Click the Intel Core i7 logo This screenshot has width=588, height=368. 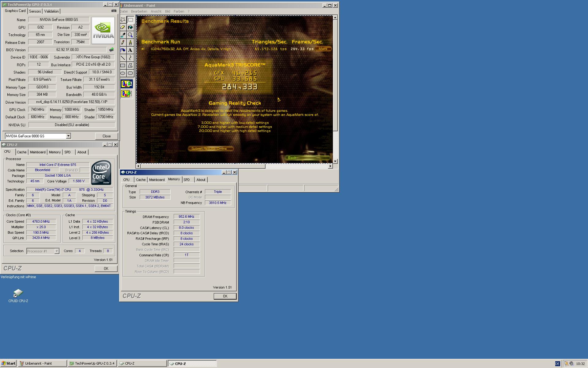pos(101,172)
